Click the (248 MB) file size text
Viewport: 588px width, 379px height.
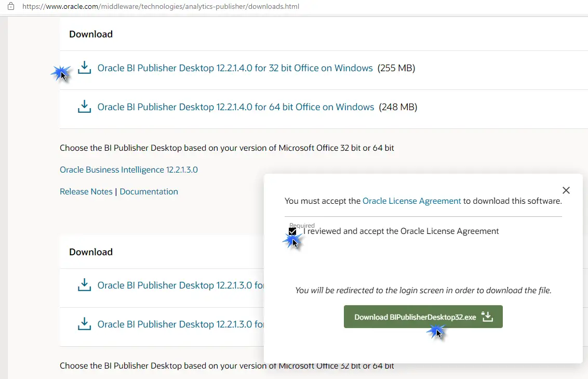point(398,107)
